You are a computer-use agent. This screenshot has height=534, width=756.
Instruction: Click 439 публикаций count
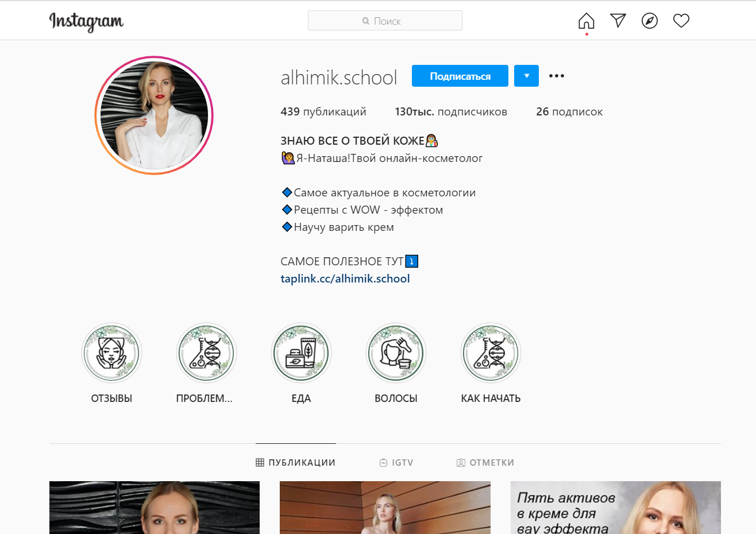coord(323,111)
